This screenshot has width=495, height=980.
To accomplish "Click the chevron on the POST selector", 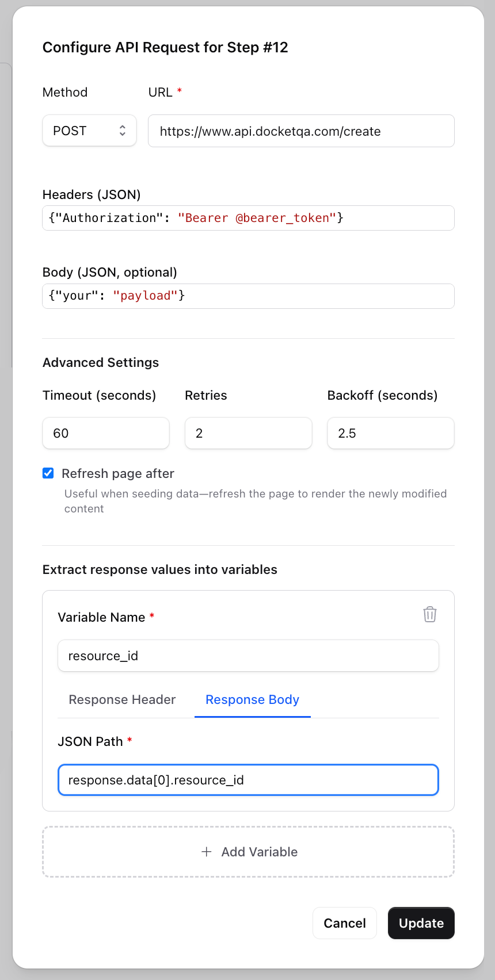I will point(123,131).
